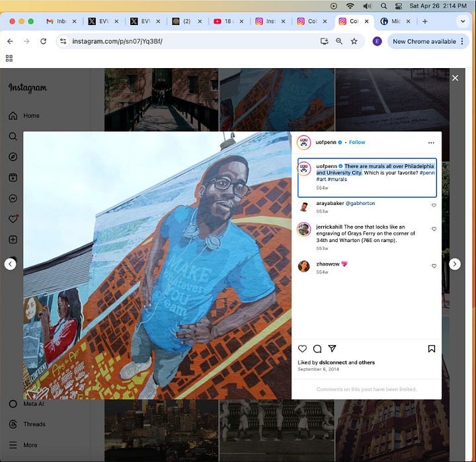Open the More menu in sidebar
Screen dimensions: 476x462
23,445
